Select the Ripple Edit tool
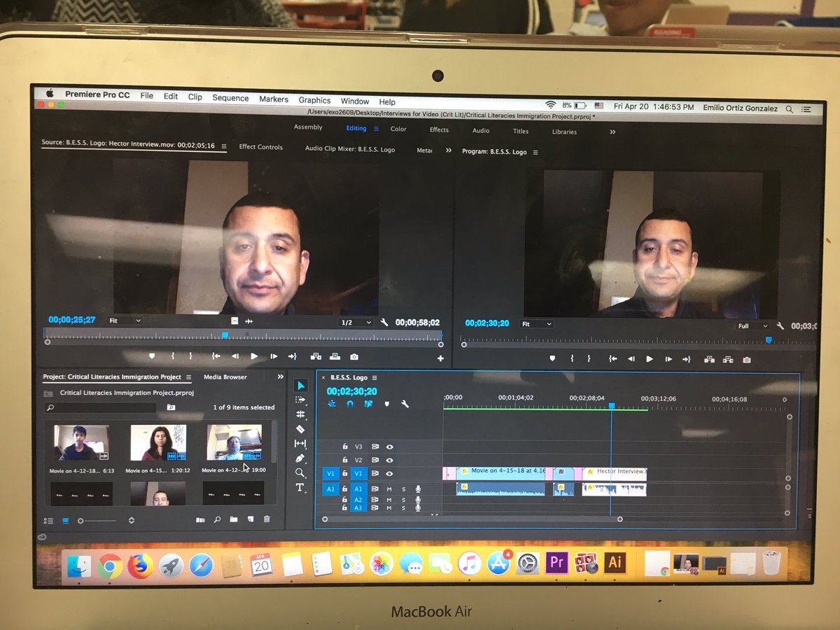Screen dimensions: 840x630 tap(300, 414)
